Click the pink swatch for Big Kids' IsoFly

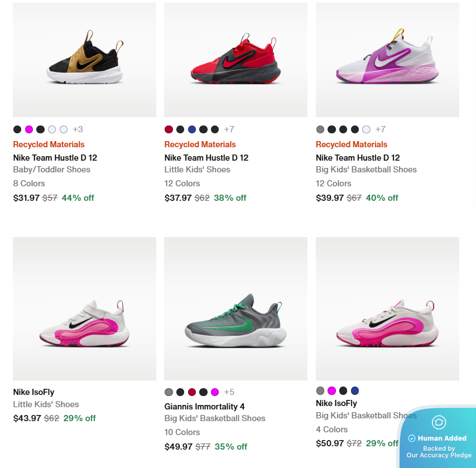[x=331, y=390]
